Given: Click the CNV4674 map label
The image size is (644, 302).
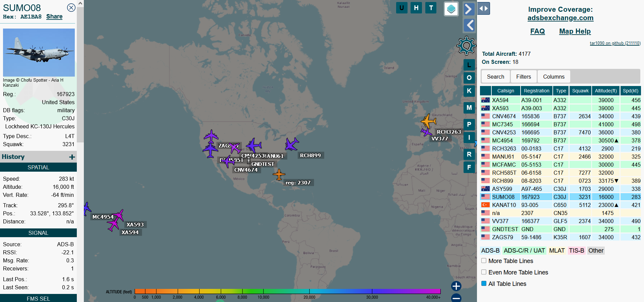Looking at the screenshot, I should [x=246, y=170].
